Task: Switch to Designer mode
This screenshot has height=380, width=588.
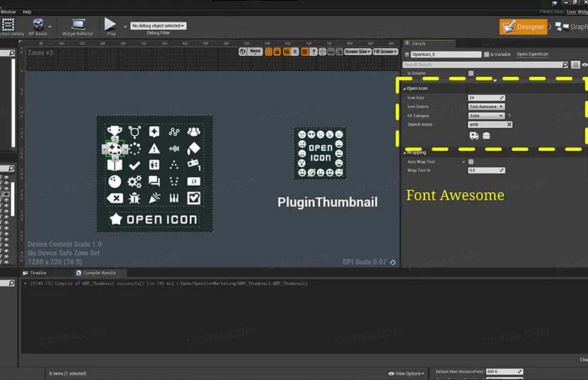Action: (523, 26)
